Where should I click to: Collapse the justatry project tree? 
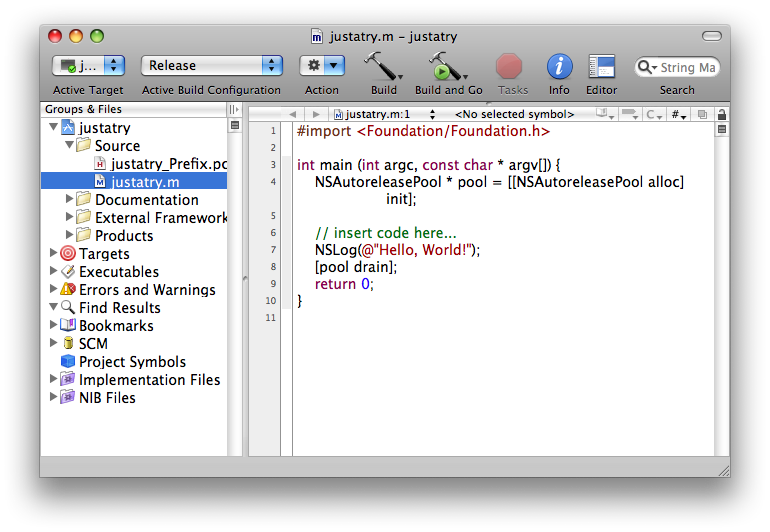(53, 128)
